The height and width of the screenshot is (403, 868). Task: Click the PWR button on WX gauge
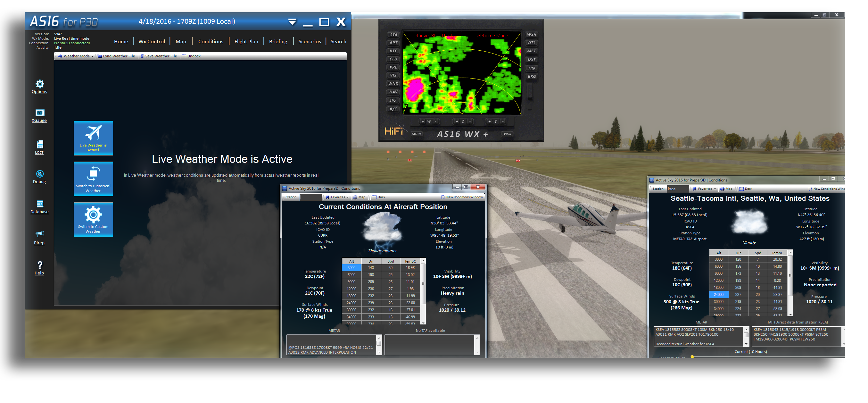[x=508, y=134]
